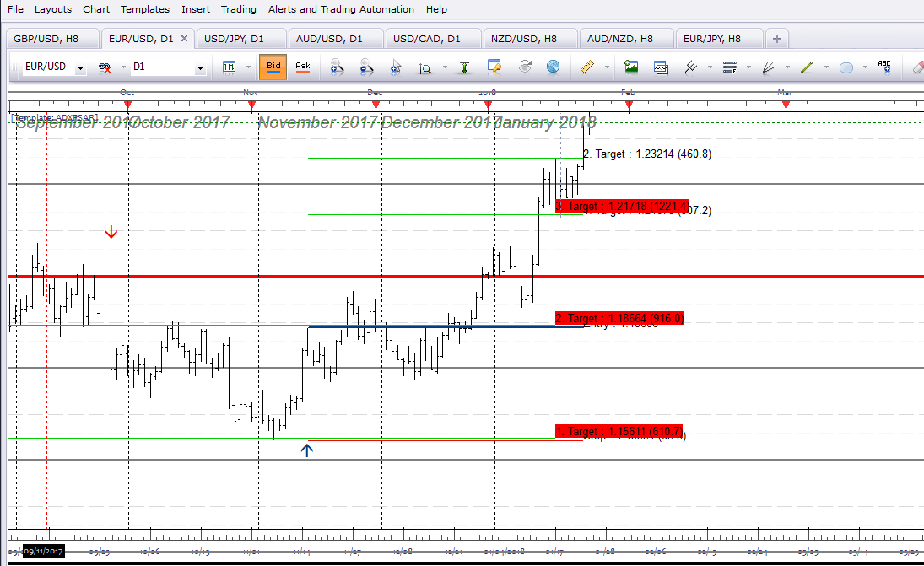Select the red '1. Target : 1.15611' label
The width and height of the screenshot is (924, 566).
619,432
